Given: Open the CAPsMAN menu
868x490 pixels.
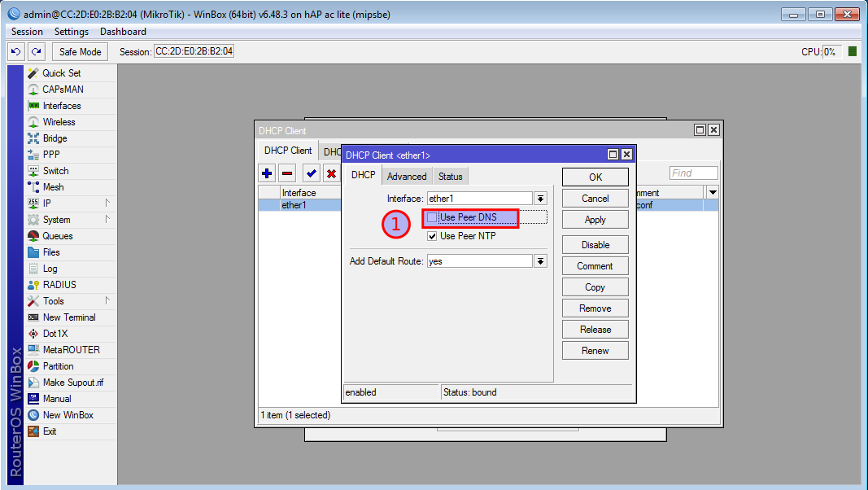Looking at the screenshot, I should pyautogui.click(x=63, y=90).
